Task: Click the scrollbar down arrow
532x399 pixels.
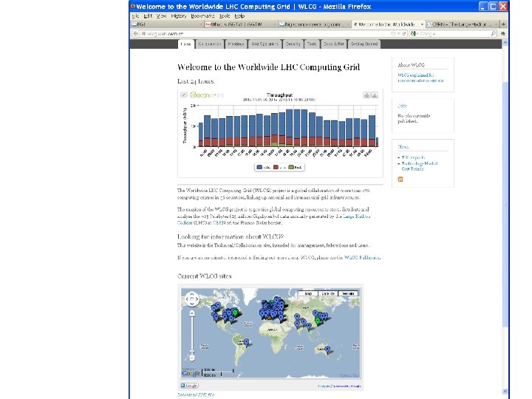Action: [505, 391]
